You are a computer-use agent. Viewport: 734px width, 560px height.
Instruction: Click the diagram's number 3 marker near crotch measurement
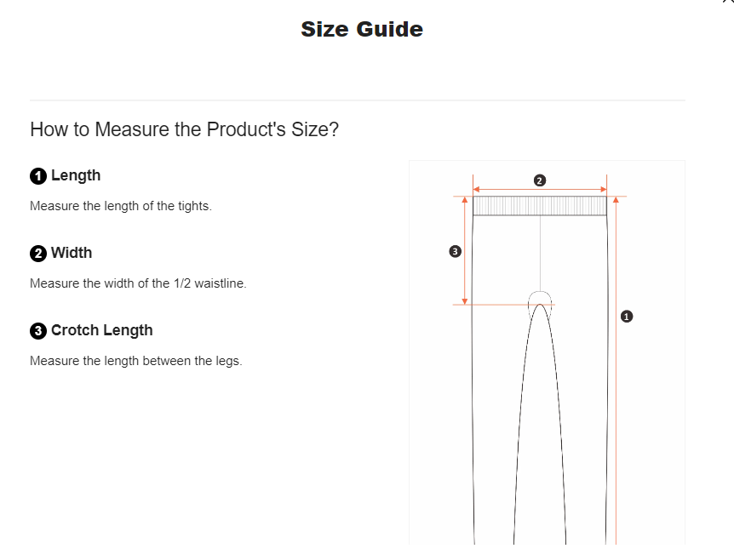pos(455,252)
